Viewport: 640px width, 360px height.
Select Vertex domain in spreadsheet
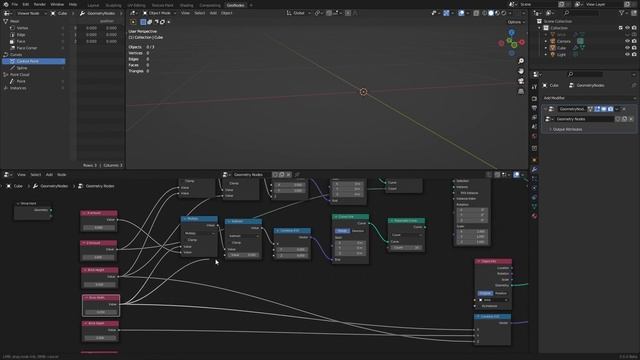pyautogui.click(x=22, y=28)
